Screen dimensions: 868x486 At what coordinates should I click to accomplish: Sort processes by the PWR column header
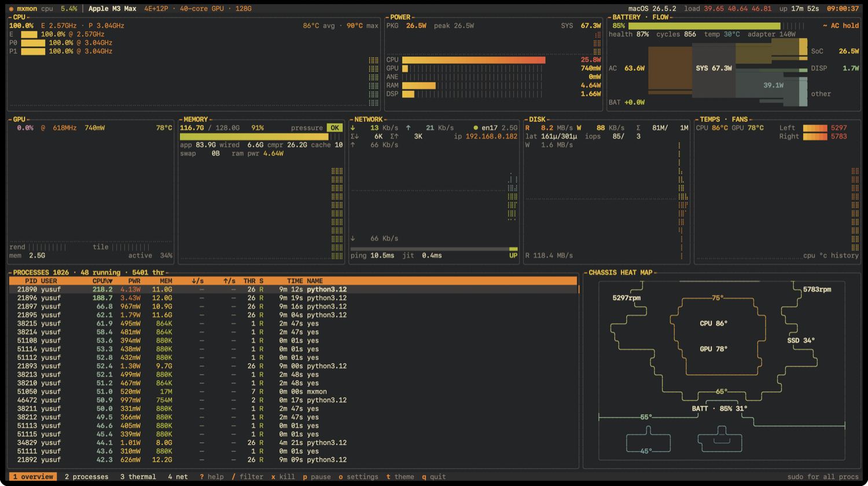(x=134, y=281)
